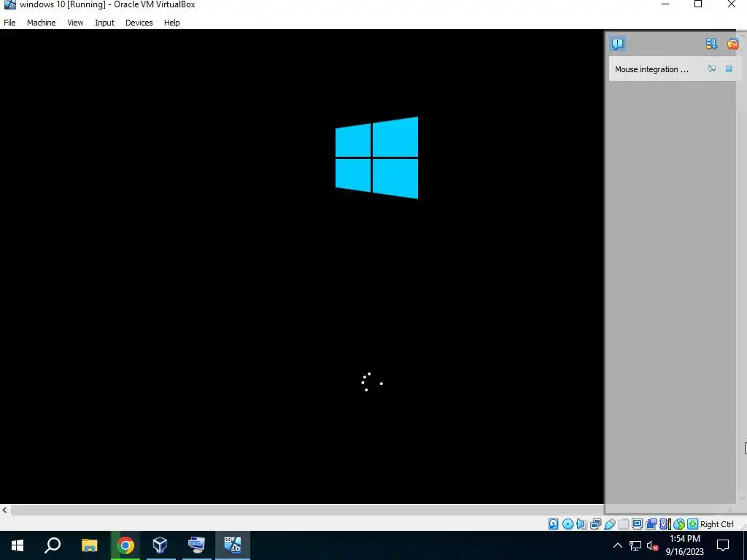747x560 pixels.
Task: Click the keep finished progresses icon
Action: (711, 44)
